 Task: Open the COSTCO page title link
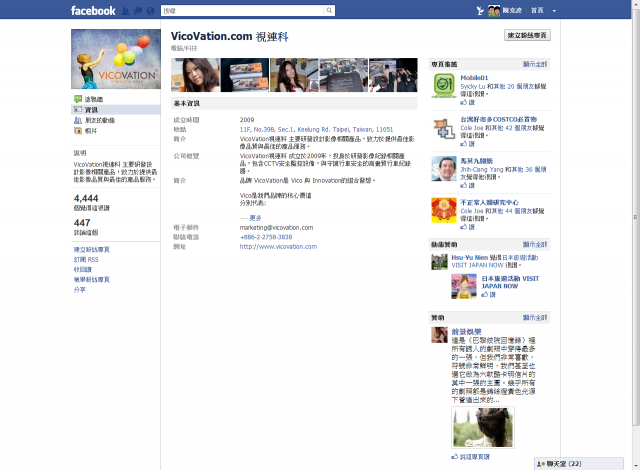point(498,120)
